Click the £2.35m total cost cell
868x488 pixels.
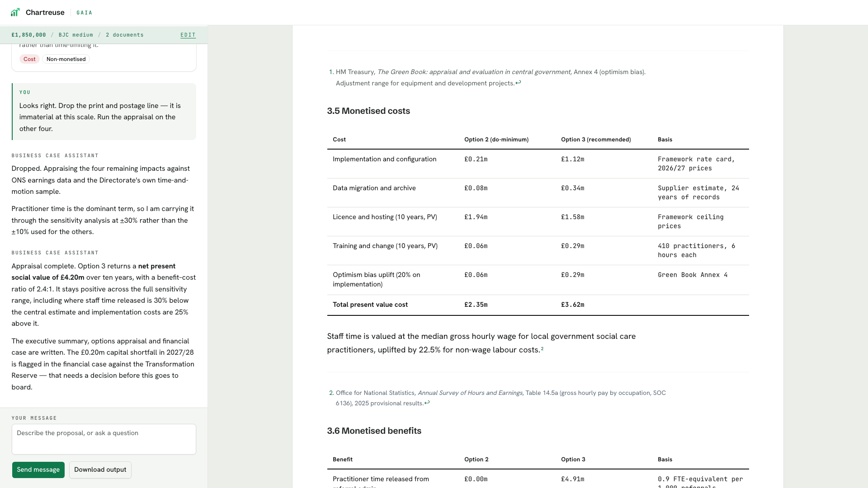476,305
